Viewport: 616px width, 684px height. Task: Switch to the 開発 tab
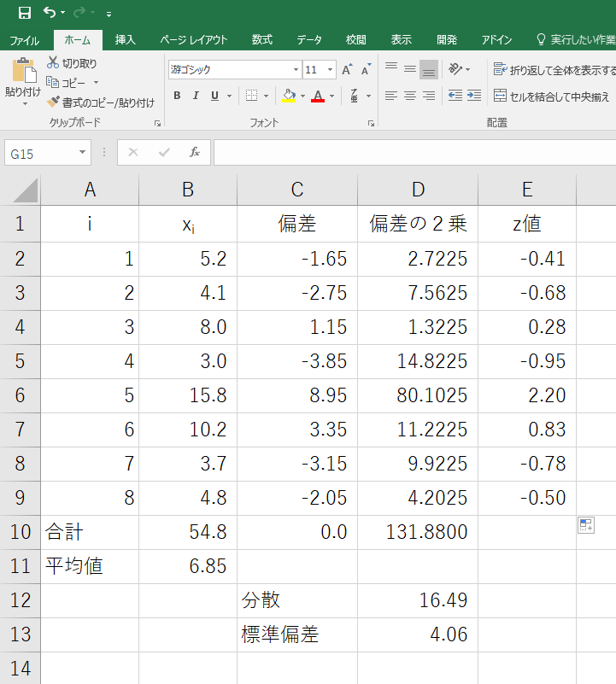(x=447, y=39)
